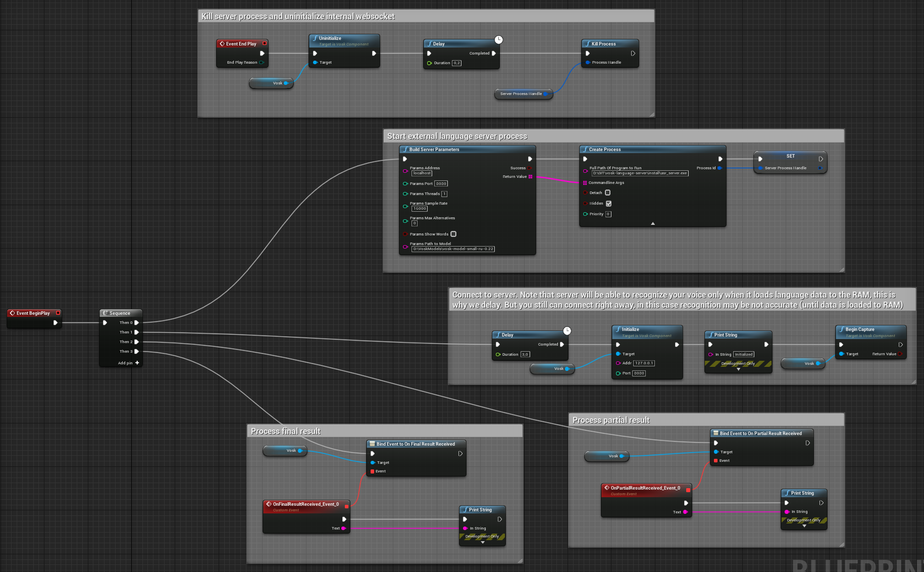924x572 pixels.
Task: Click OnFinalResultReceived_Event_0 red delegate pin
Action: point(346,506)
